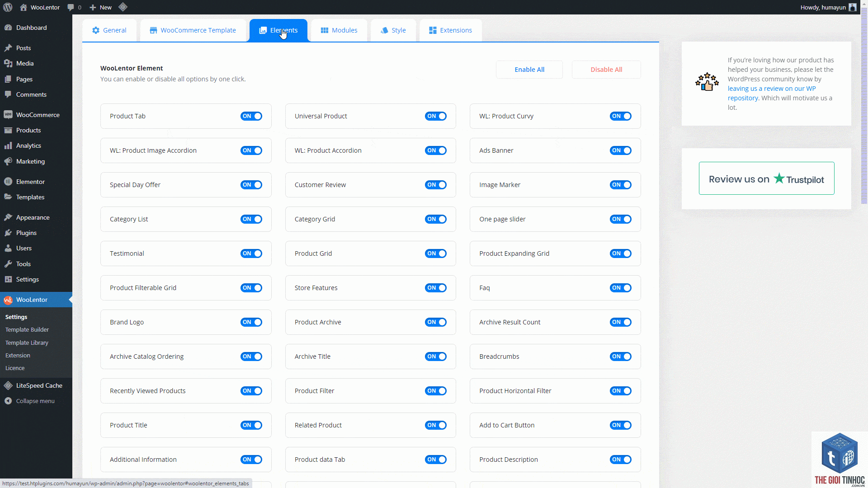
Task: Open the Style tab
Action: 393,30
